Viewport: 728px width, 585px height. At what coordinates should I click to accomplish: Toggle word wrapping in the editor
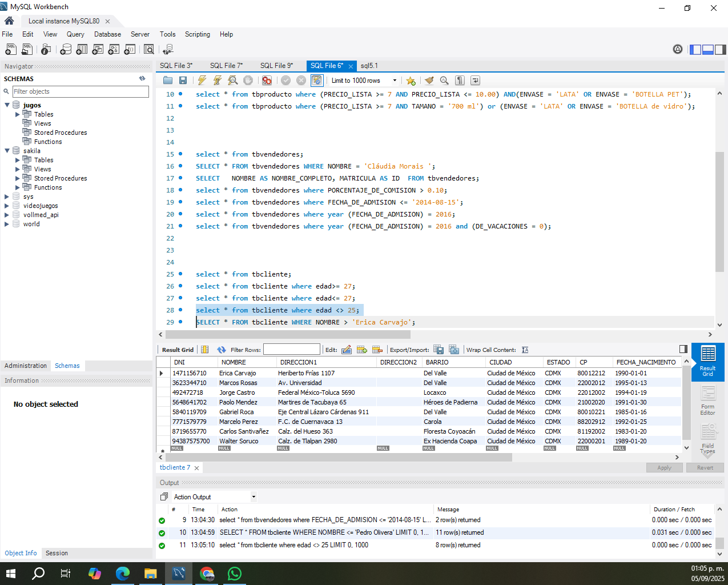click(x=475, y=81)
